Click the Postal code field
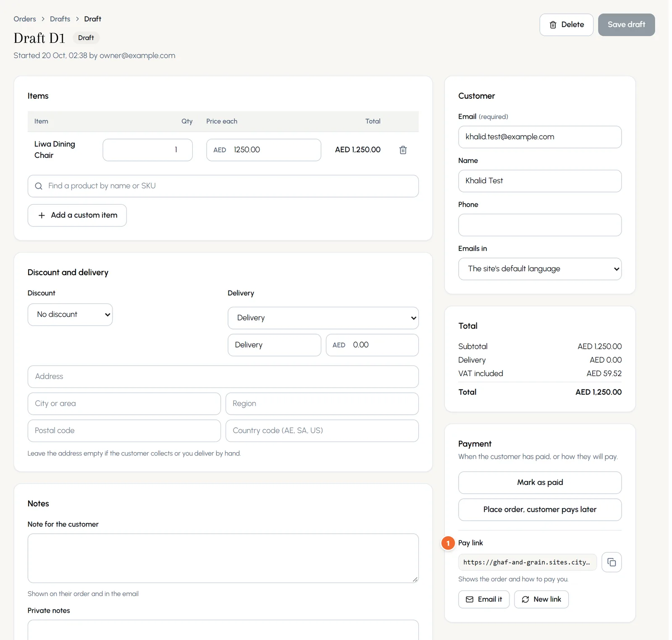This screenshot has height=640, width=672. pos(124,431)
